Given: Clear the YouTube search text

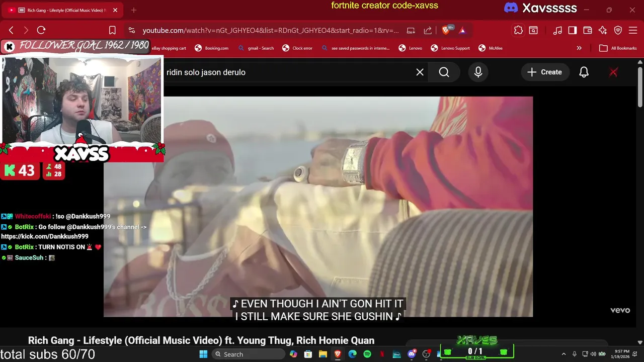Looking at the screenshot, I should (420, 72).
